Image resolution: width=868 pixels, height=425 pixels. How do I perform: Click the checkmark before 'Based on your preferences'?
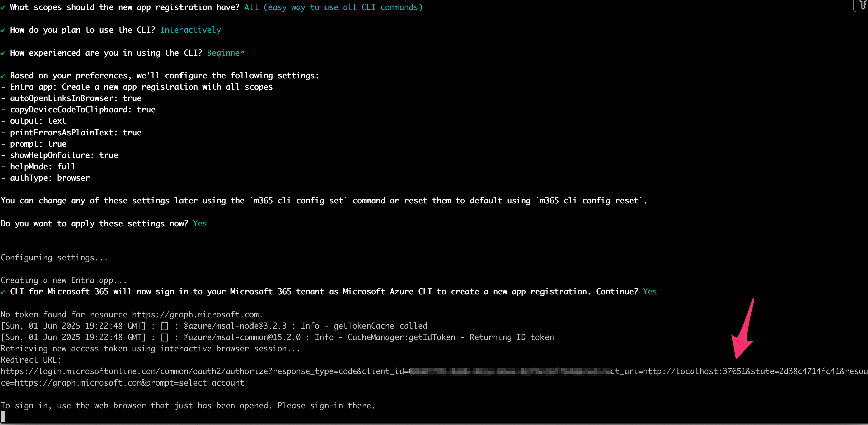click(3, 76)
